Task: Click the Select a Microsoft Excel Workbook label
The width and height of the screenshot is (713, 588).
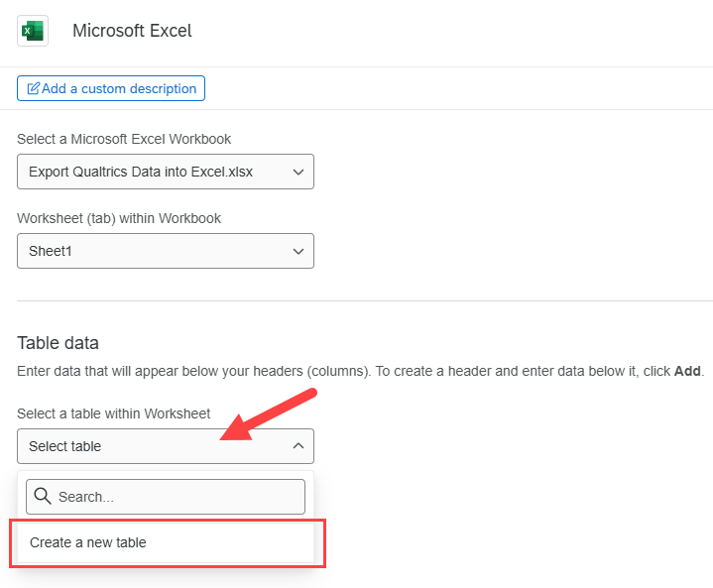Action: (x=124, y=139)
